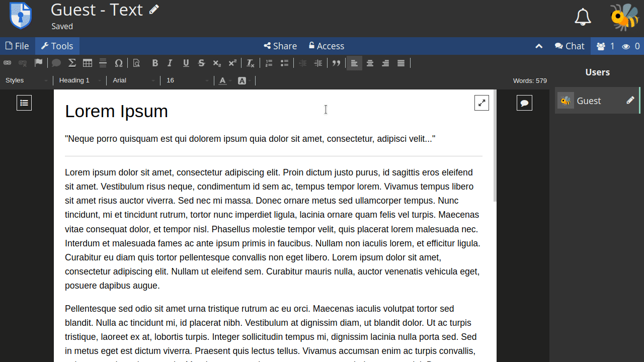Click the Share button
The height and width of the screenshot is (362, 644).
tap(280, 46)
